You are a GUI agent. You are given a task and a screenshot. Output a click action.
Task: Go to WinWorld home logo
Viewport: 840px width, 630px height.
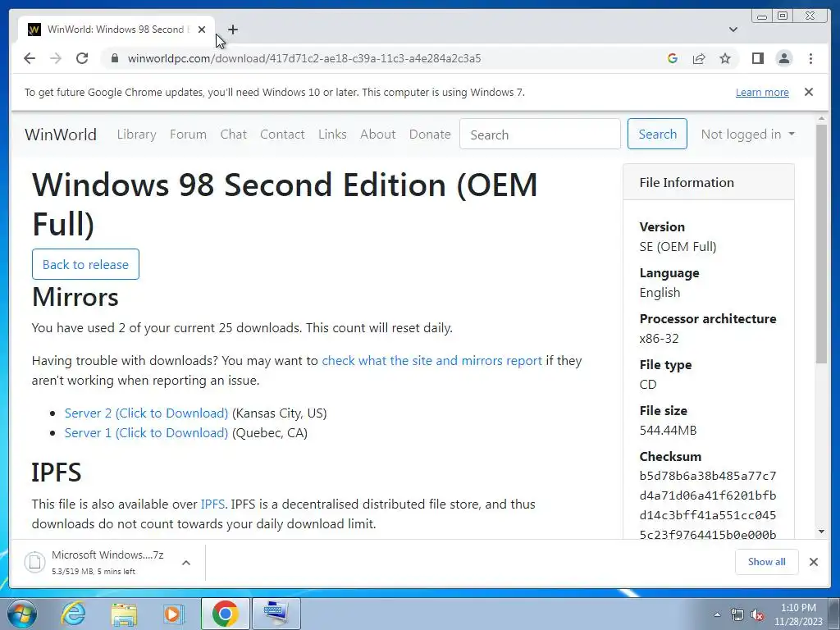(61, 134)
